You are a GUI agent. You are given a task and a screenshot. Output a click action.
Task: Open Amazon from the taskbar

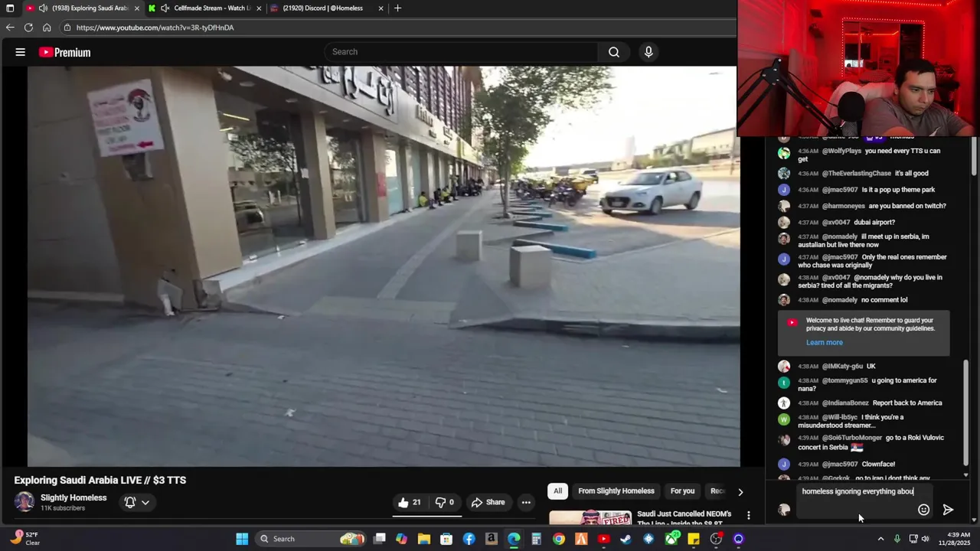point(492,539)
